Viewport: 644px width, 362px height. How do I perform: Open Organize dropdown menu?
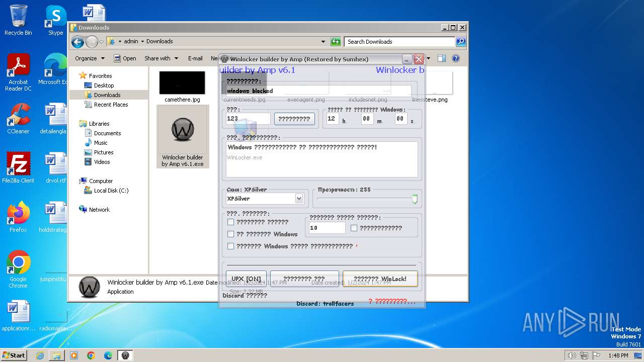90,58
